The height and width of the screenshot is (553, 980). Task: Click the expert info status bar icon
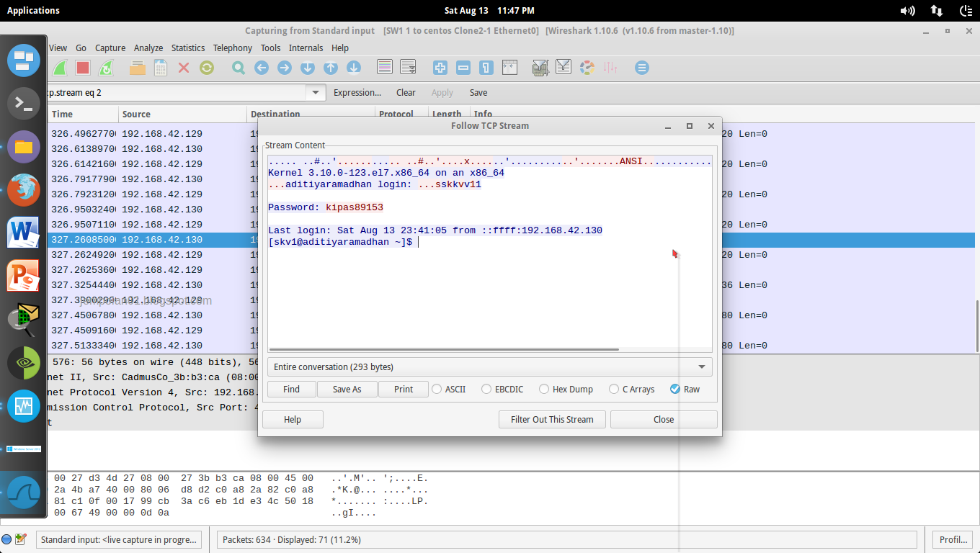[x=6, y=539]
